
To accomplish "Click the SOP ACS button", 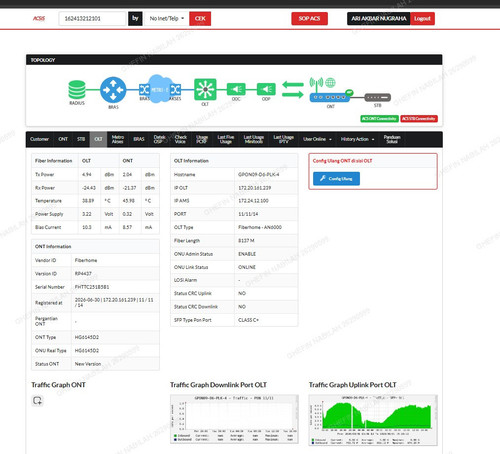I will click(x=309, y=19).
